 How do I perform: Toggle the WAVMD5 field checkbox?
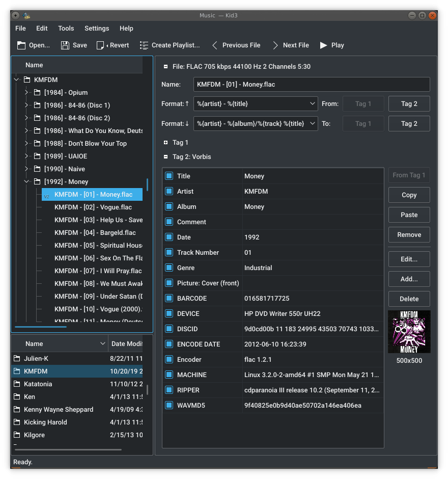[169, 406]
